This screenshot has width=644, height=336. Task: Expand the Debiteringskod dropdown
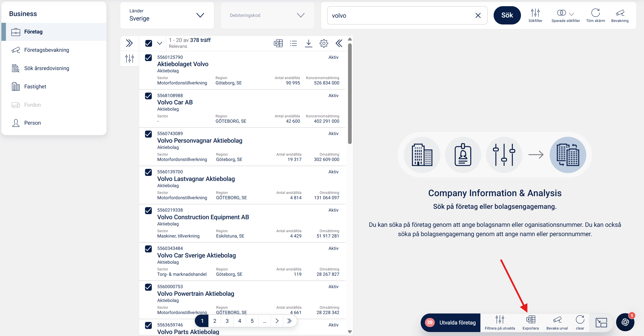267,15
